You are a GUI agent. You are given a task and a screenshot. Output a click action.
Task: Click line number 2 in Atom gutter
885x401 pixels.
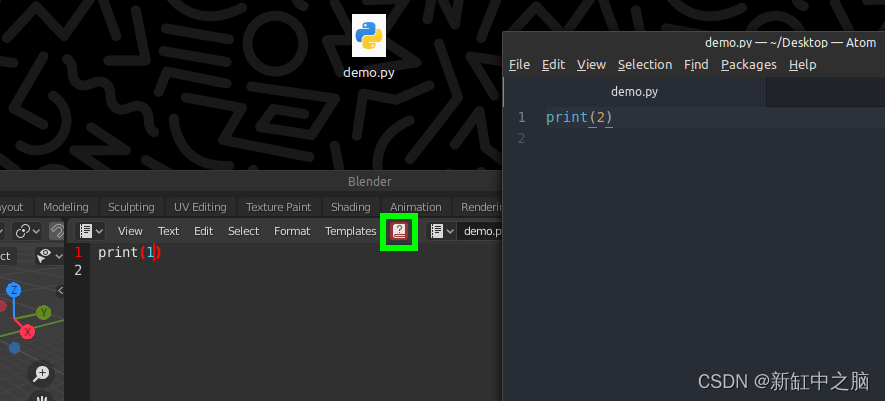tap(522, 138)
